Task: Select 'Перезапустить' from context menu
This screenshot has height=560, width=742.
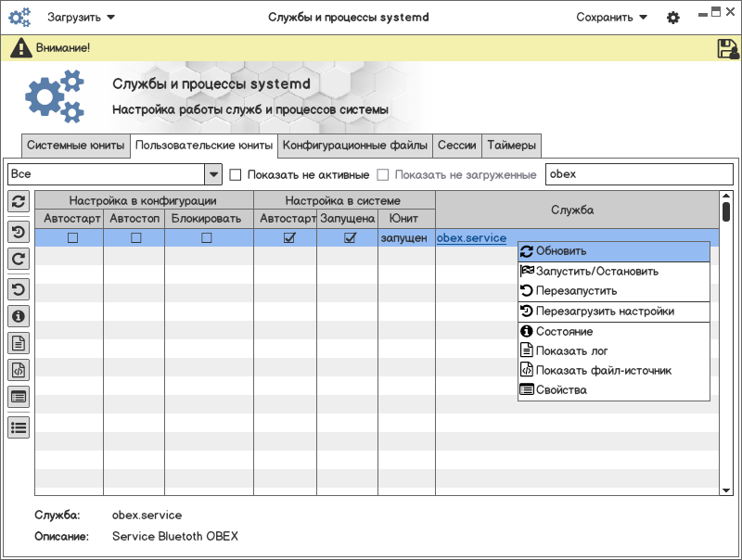Action: tap(575, 291)
